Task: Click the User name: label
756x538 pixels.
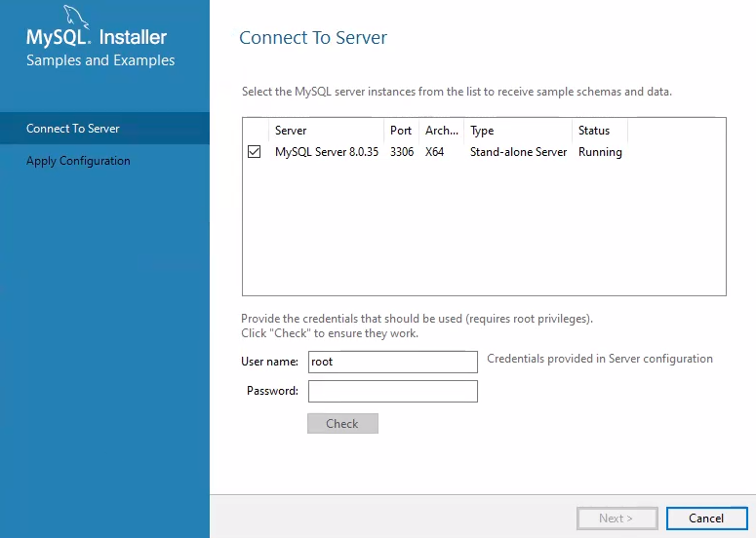Action: pos(269,362)
